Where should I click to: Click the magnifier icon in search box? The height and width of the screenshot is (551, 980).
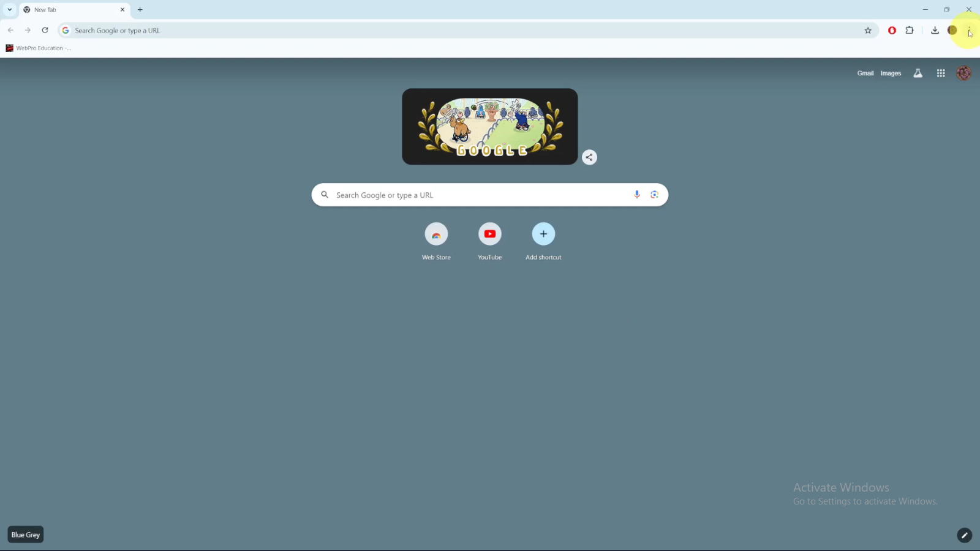325,195
